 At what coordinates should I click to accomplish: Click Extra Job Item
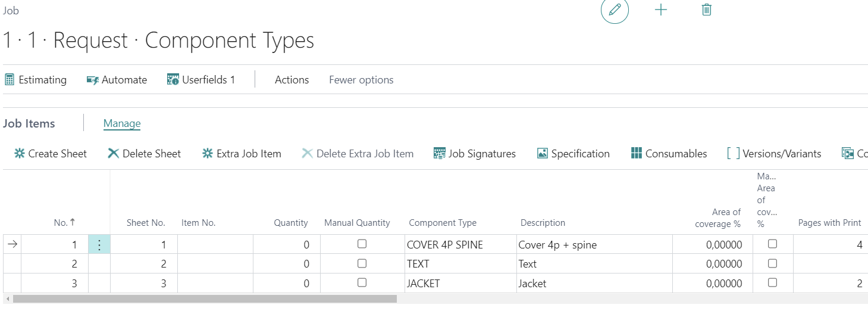point(242,154)
